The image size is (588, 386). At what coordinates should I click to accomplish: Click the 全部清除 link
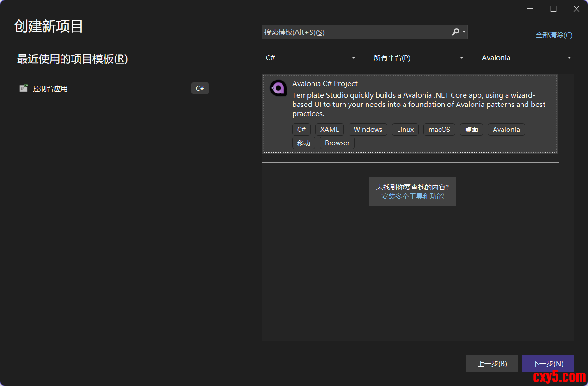[554, 35]
